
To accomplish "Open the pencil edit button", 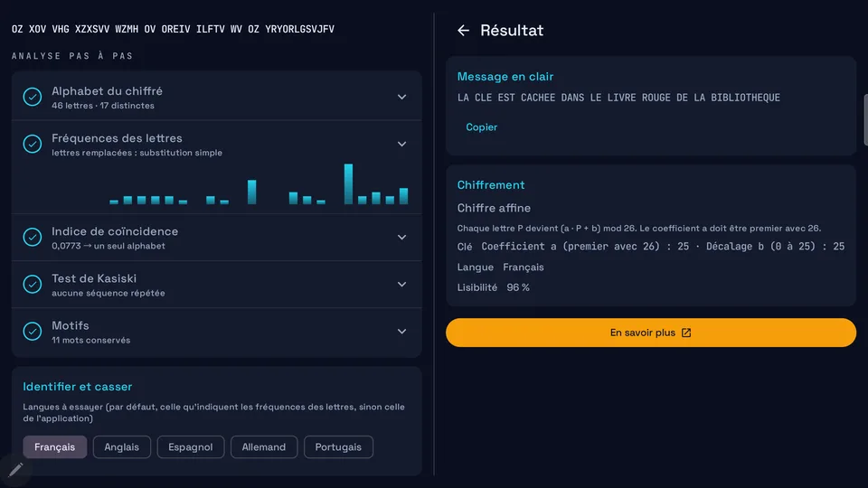I will (x=15, y=470).
